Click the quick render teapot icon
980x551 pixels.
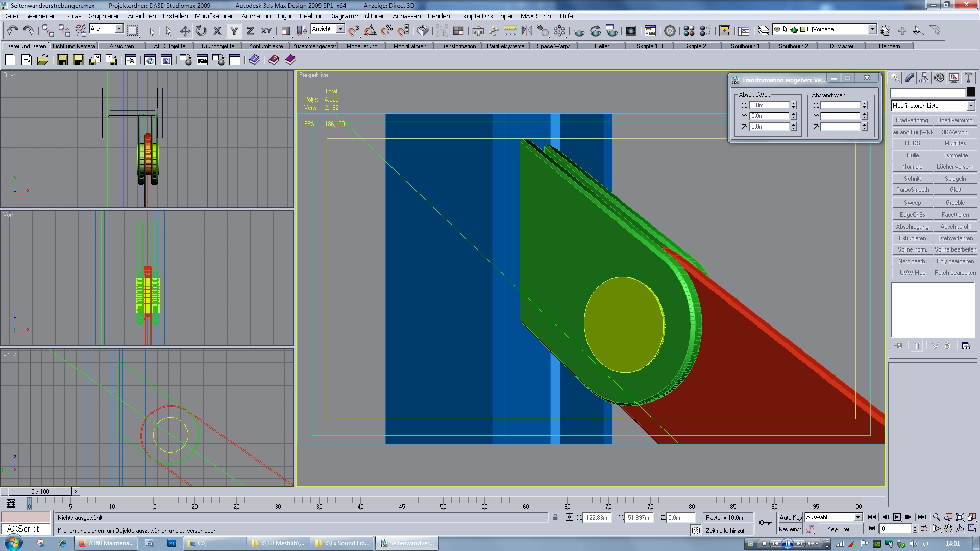pos(579,31)
